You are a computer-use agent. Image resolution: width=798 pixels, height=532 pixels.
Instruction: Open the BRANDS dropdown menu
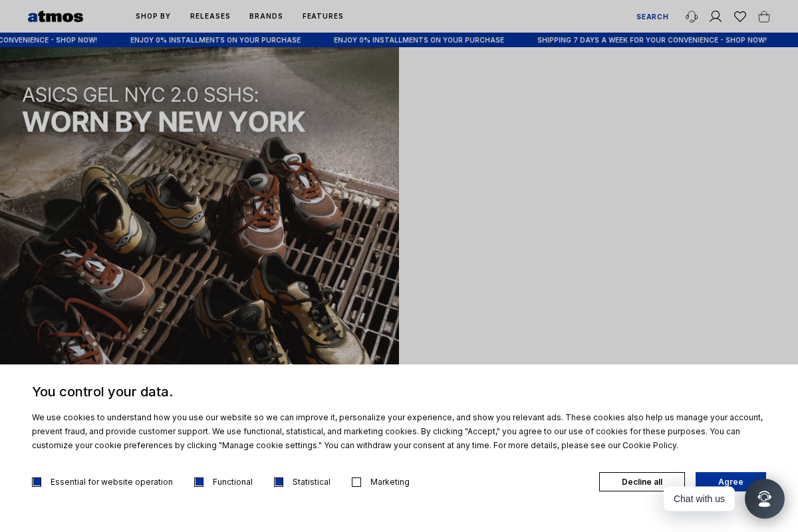[266, 16]
